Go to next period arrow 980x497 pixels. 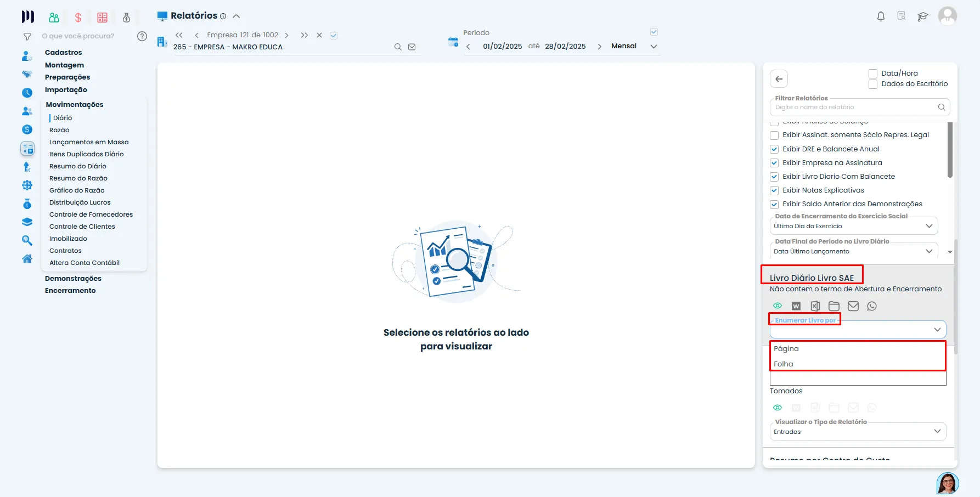[x=599, y=47]
